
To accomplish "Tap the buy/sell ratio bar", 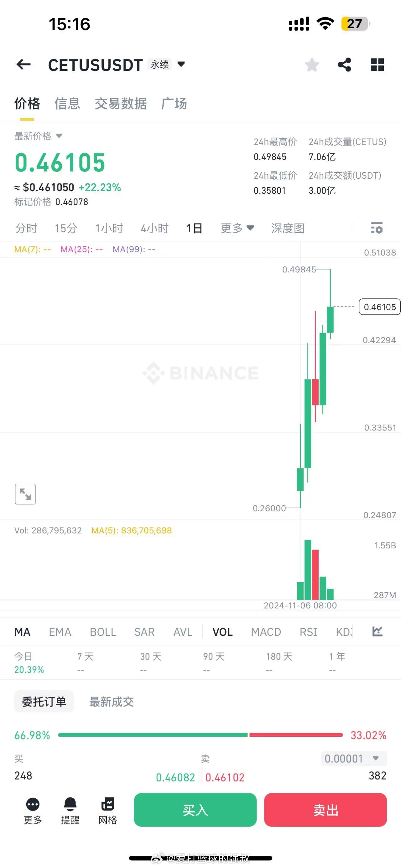I will point(200,734).
